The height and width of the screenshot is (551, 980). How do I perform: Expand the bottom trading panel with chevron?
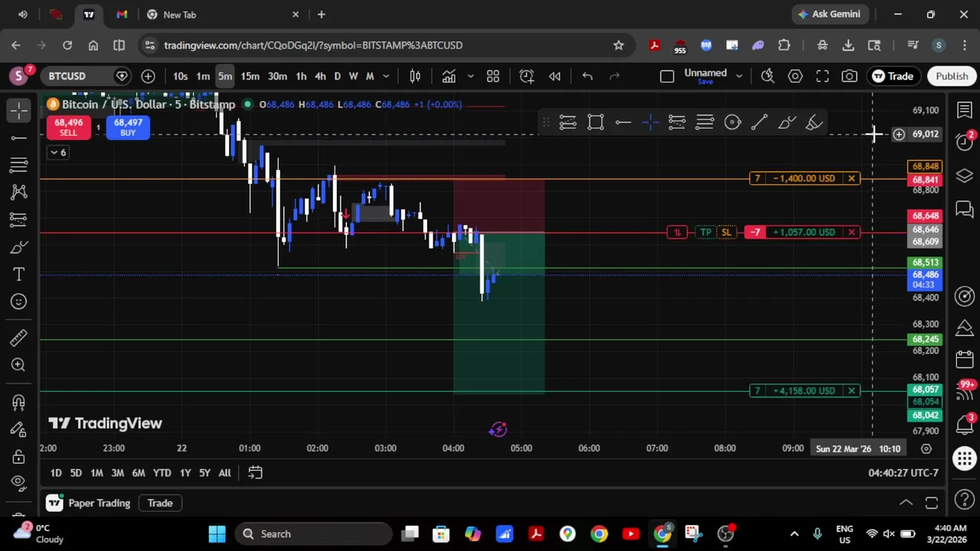pos(906,503)
